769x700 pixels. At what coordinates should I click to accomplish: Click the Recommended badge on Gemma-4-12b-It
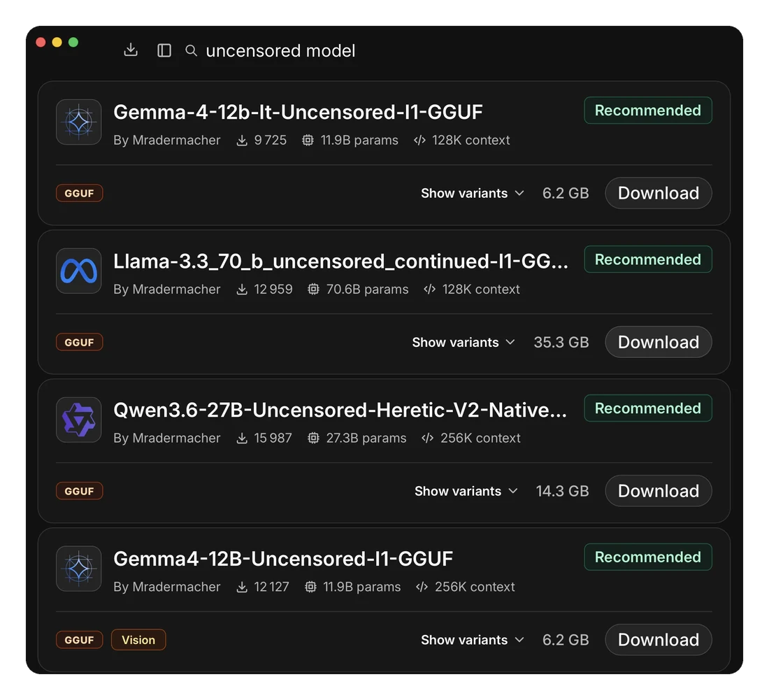(x=648, y=110)
